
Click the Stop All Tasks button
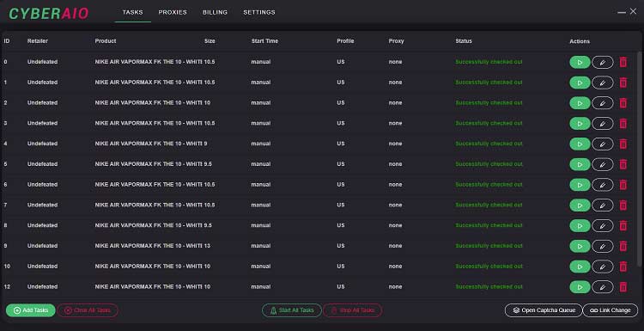coord(352,310)
